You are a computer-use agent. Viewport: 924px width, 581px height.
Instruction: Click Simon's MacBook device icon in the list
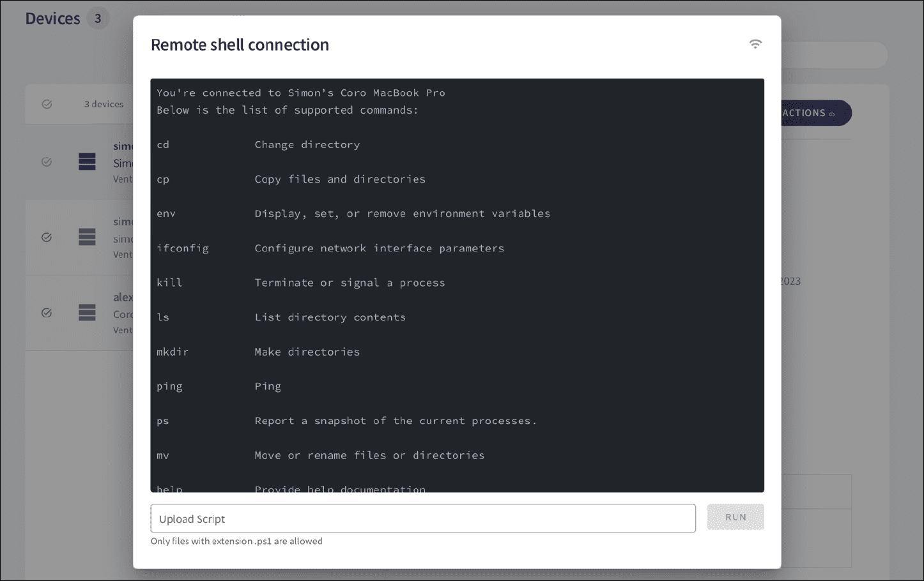click(x=87, y=162)
